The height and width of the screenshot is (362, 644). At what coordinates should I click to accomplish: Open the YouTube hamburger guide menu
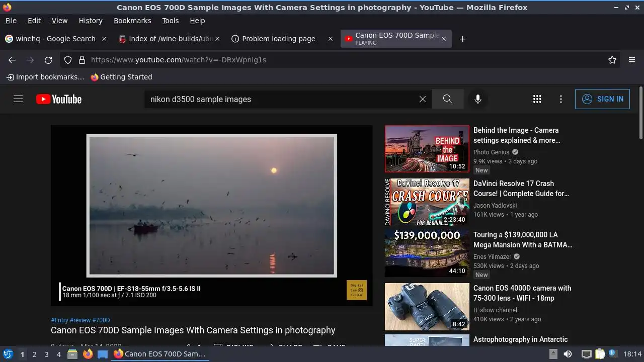point(18,99)
